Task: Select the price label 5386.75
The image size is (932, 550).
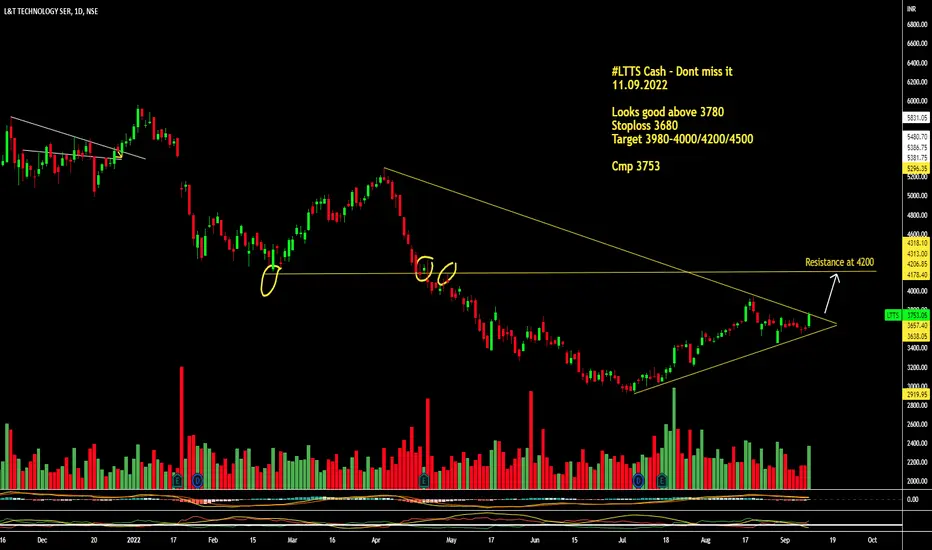Action: tap(917, 147)
